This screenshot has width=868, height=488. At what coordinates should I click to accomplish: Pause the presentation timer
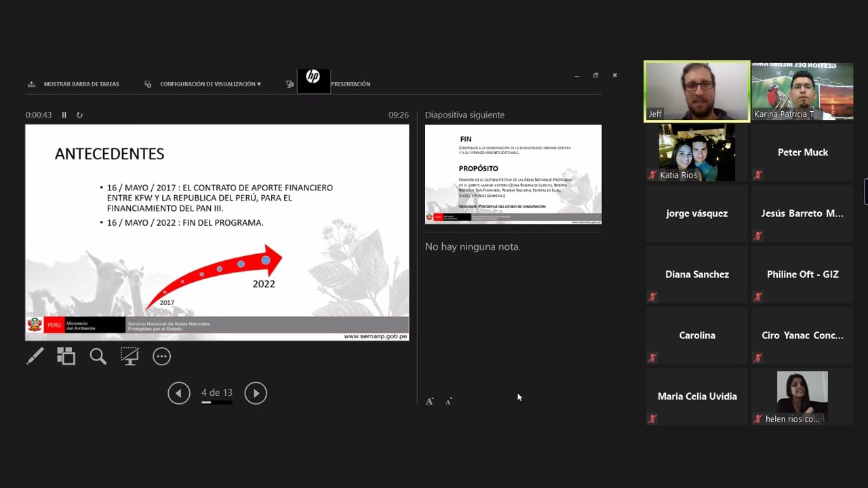(x=64, y=115)
